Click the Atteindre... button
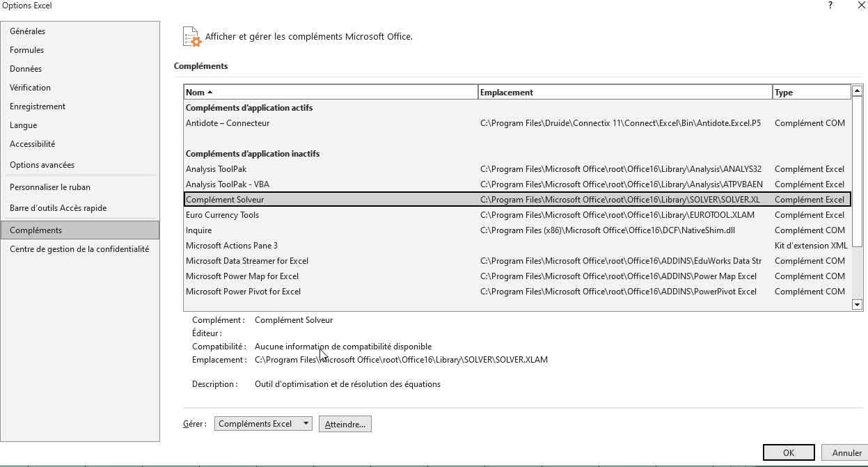The width and height of the screenshot is (868, 467). tap(345, 424)
